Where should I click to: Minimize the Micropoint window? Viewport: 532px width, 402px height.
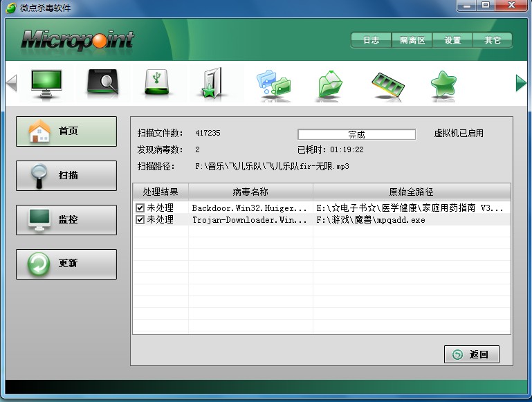click(x=468, y=6)
